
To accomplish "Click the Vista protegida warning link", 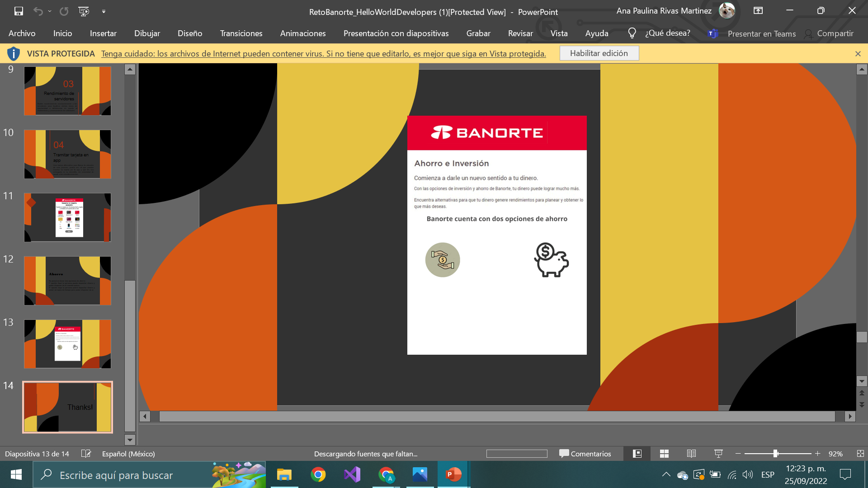I will coord(323,54).
